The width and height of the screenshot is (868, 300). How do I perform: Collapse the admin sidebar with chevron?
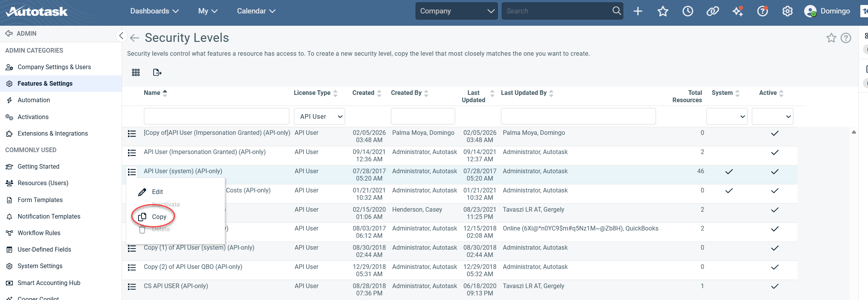click(121, 36)
